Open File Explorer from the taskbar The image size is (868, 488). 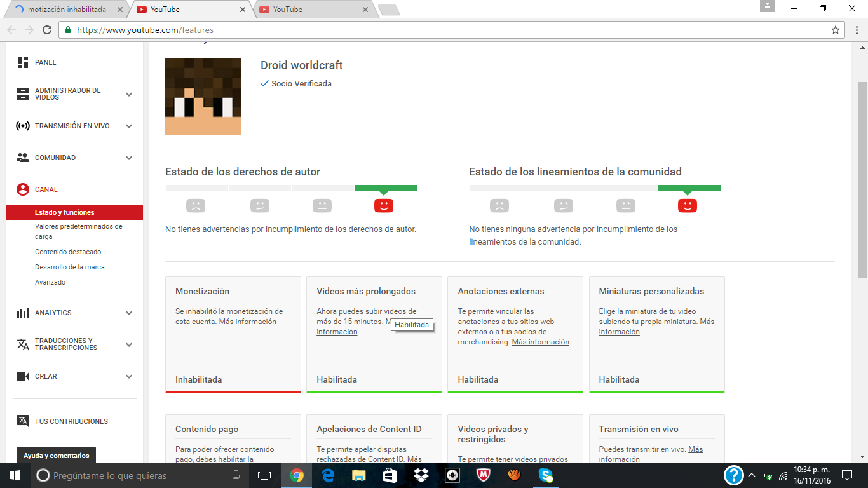point(359,475)
